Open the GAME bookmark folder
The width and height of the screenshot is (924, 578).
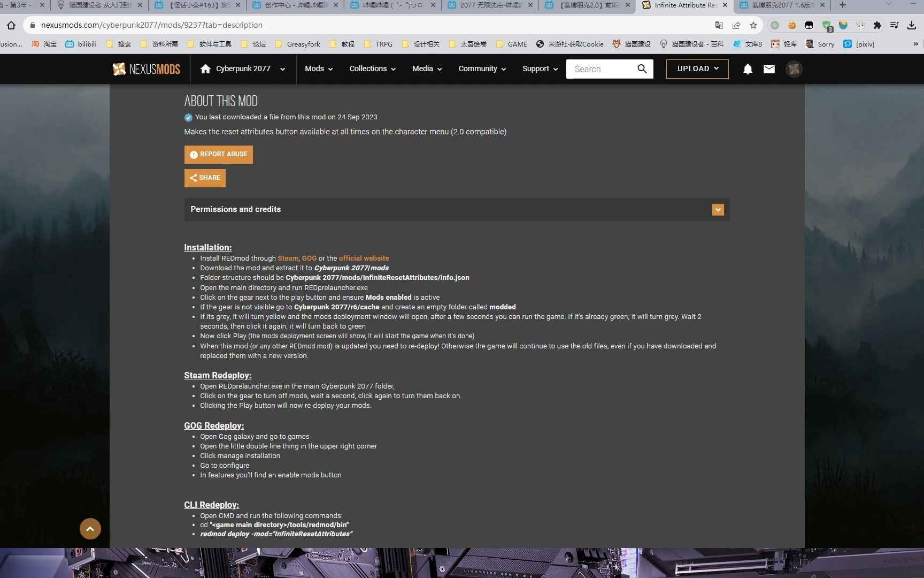(512, 44)
